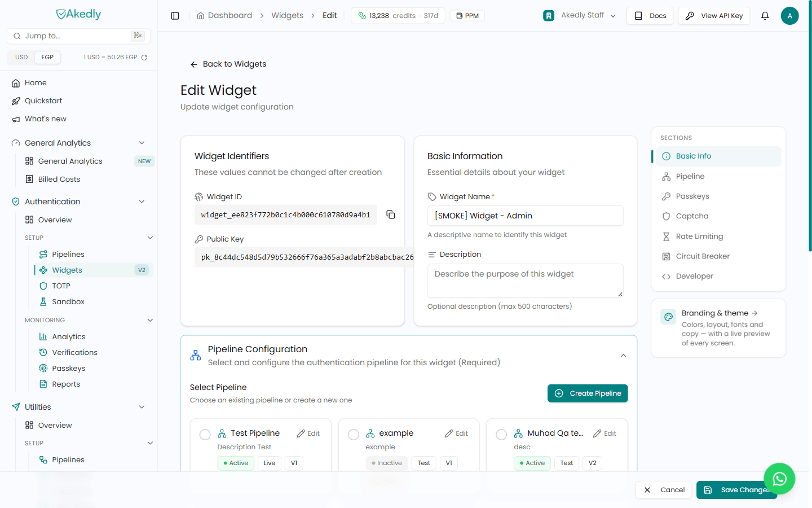
Task: Open the WhatsApp chat bubble
Action: coord(779,479)
